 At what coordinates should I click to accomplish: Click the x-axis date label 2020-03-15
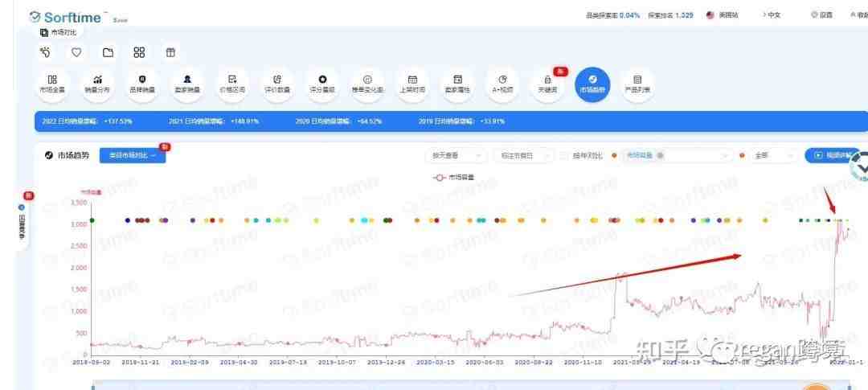click(x=435, y=363)
